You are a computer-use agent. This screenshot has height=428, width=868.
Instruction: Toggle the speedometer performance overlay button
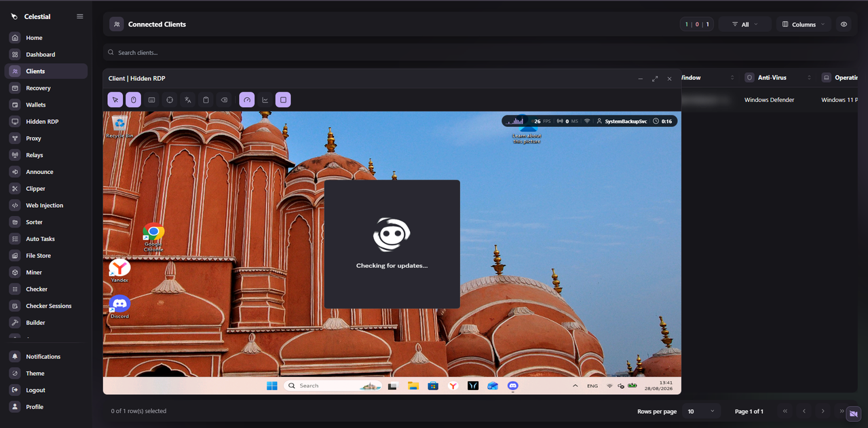(247, 100)
